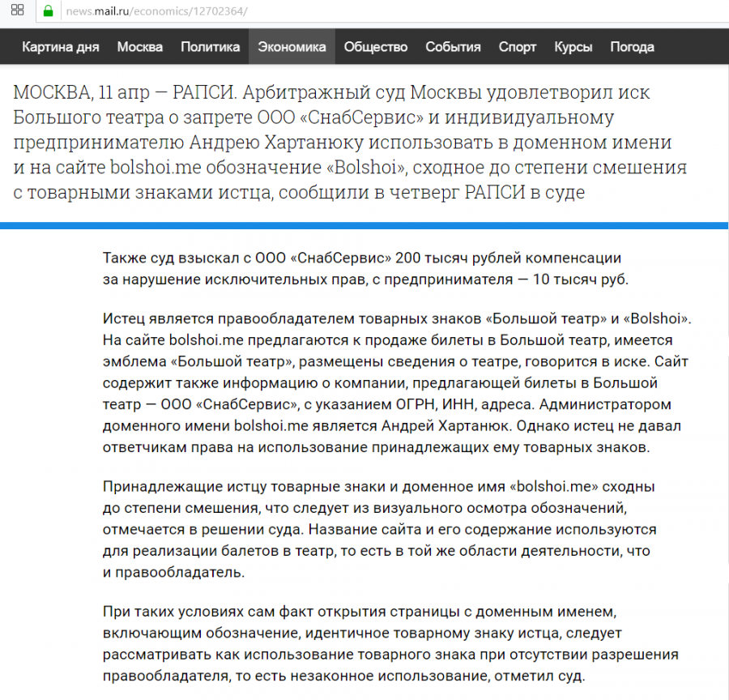Open the speed dial grid icon

pos(17,10)
